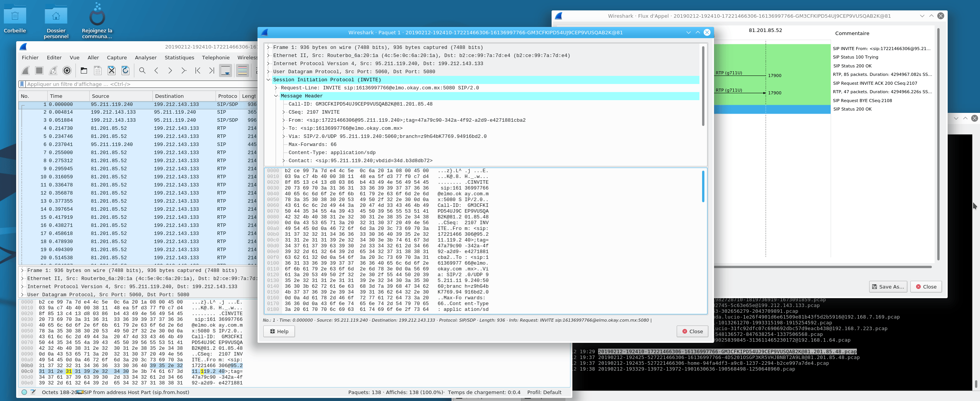
Task: Select 'SIP Status 100 Trying' in the call flow
Action: point(855,57)
